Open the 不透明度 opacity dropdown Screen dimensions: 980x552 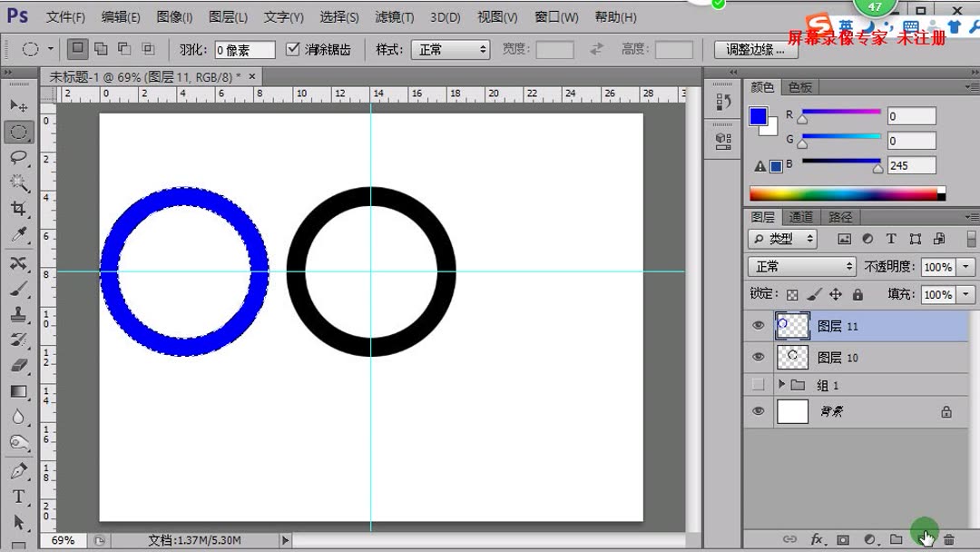(965, 267)
